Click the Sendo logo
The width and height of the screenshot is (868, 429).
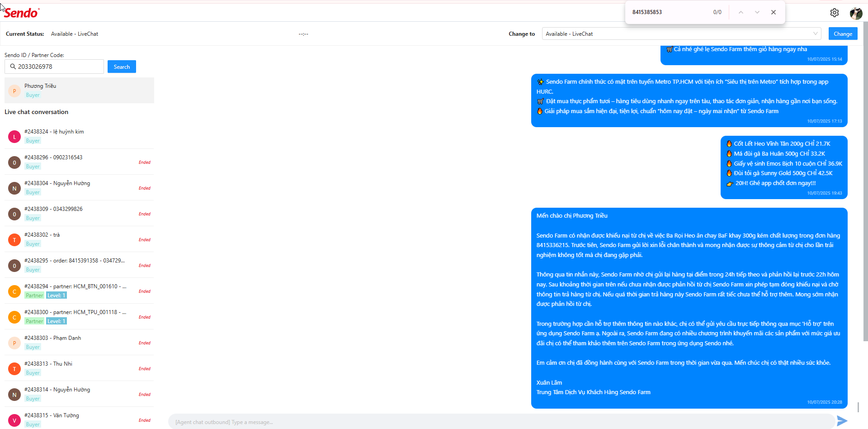tap(22, 13)
